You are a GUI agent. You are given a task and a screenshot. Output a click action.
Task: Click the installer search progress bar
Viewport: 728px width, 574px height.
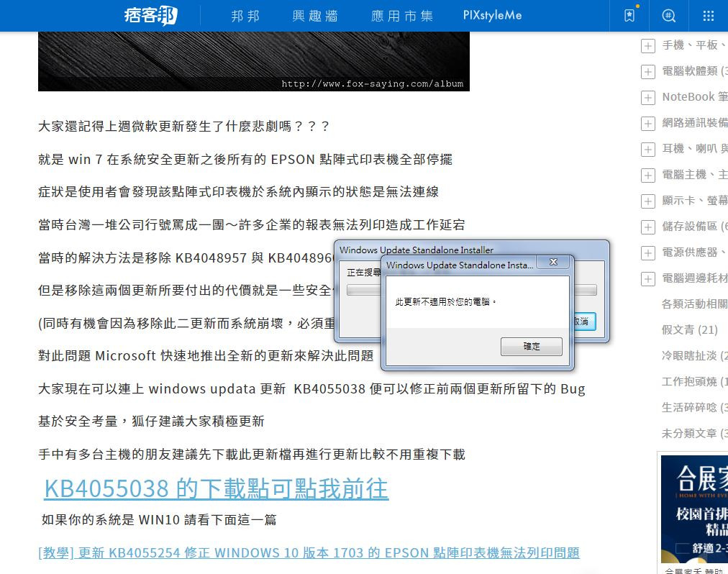pos(472,291)
